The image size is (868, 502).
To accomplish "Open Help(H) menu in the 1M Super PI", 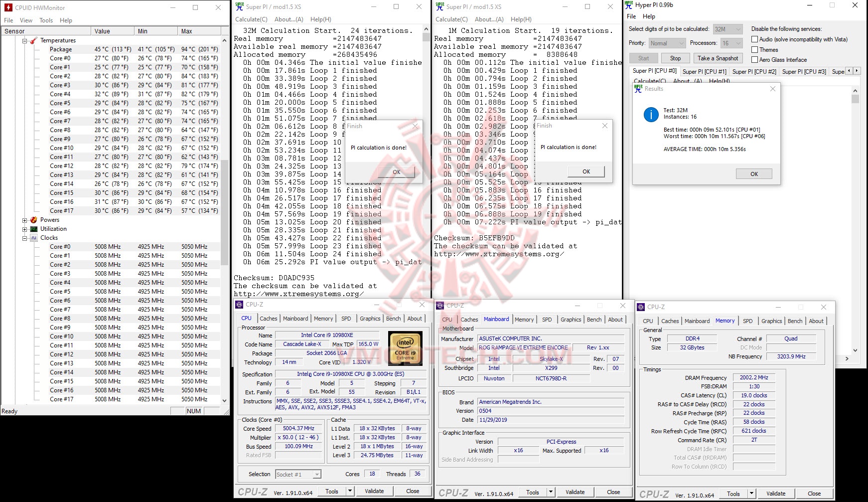I will 521,19.
